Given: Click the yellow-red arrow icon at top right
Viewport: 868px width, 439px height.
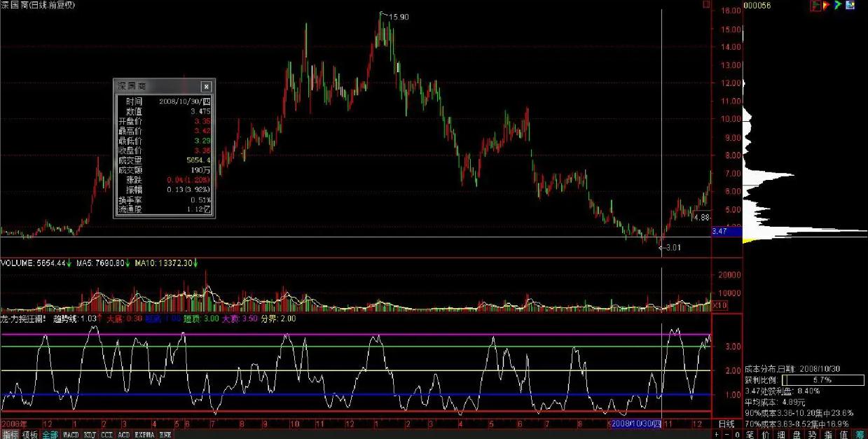Looking at the screenshot, I should (x=827, y=5).
